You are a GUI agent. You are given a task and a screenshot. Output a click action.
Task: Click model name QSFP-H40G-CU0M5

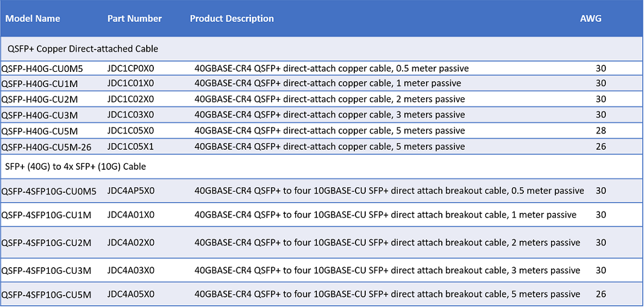(x=48, y=68)
